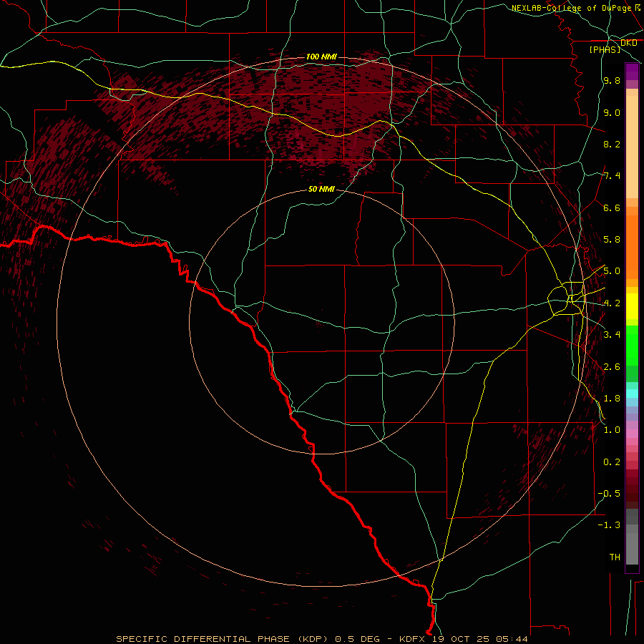Click the 2.6 value on the color scale
The image size is (644, 644).
pyautogui.click(x=612, y=366)
